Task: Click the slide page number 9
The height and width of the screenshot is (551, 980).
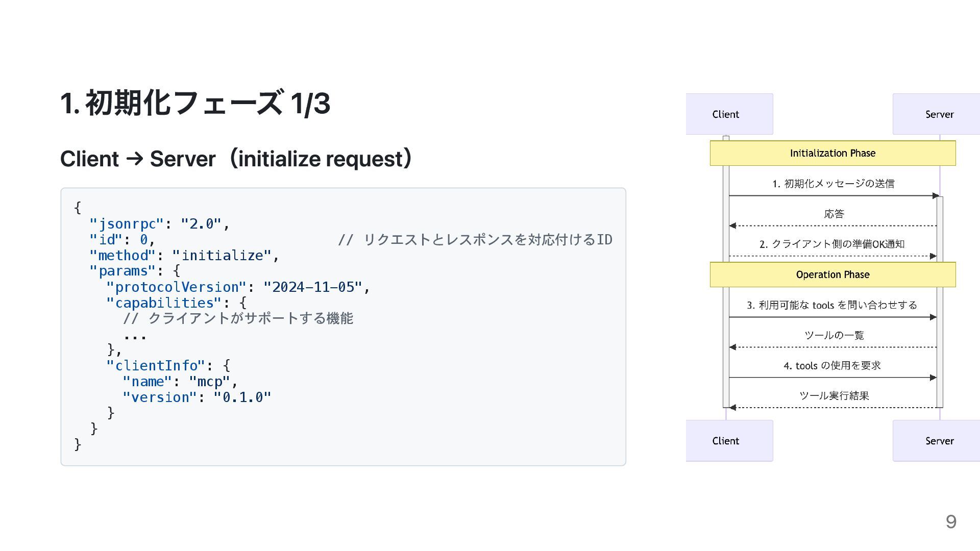Action: (x=950, y=521)
